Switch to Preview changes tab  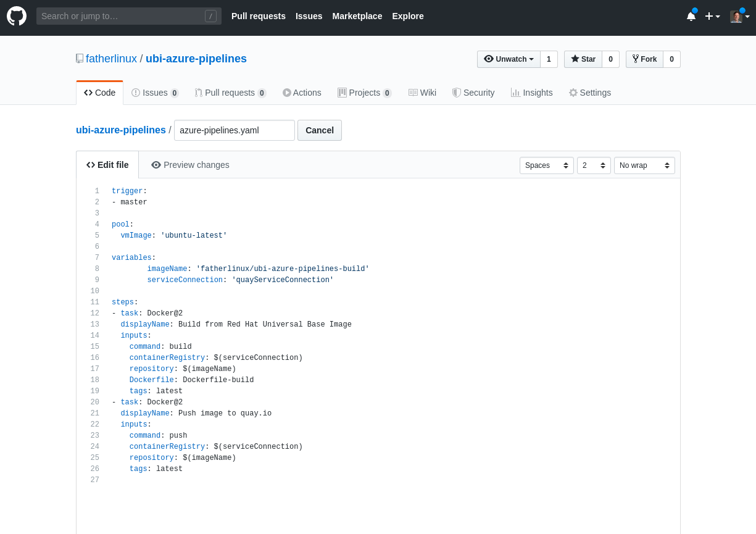coord(190,165)
